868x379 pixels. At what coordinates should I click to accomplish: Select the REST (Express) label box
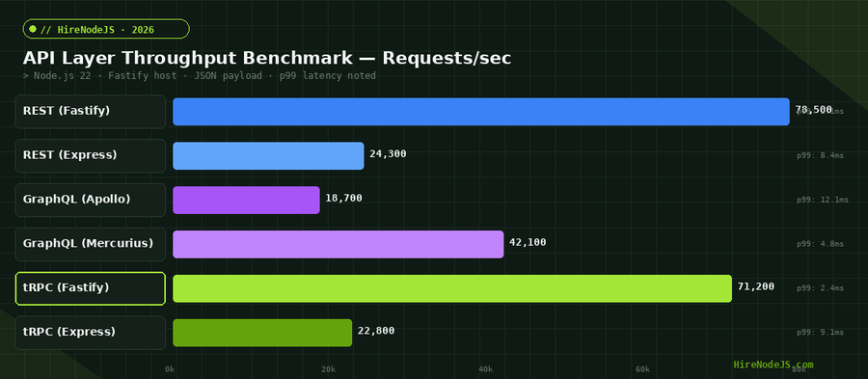91,155
